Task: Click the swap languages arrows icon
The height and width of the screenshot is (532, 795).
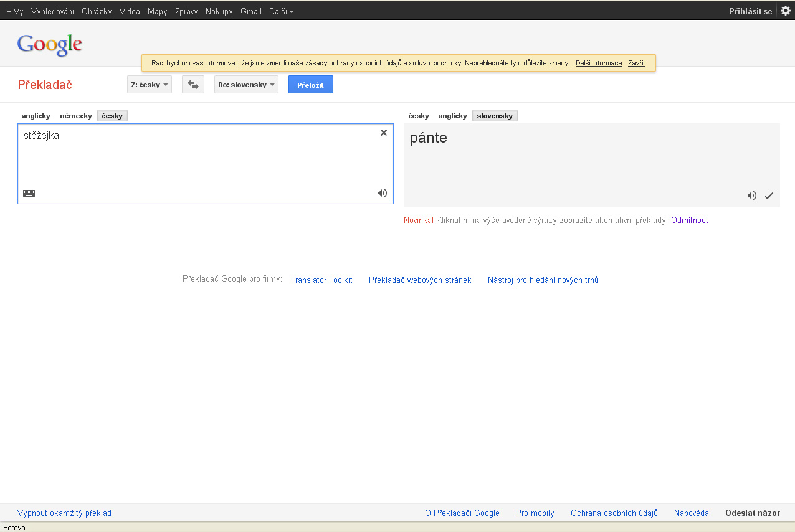Action: pyautogui.click(x=193, y=85)
